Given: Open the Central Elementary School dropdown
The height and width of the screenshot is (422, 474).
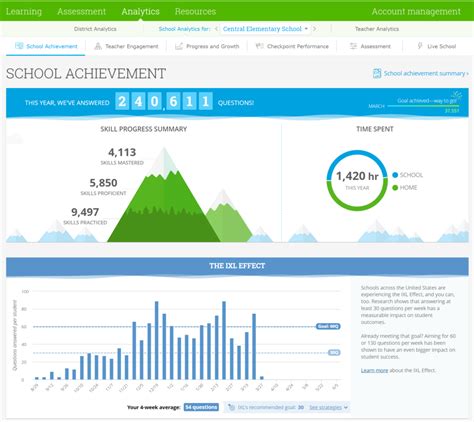Looking at the screenshot, I should [265, 29].
